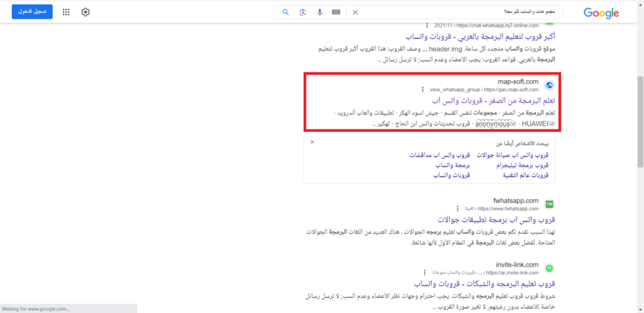Dismiss the 'يبحث الأشخاص أيضًا عن' box
644x313 pixels.
(312, 142)
